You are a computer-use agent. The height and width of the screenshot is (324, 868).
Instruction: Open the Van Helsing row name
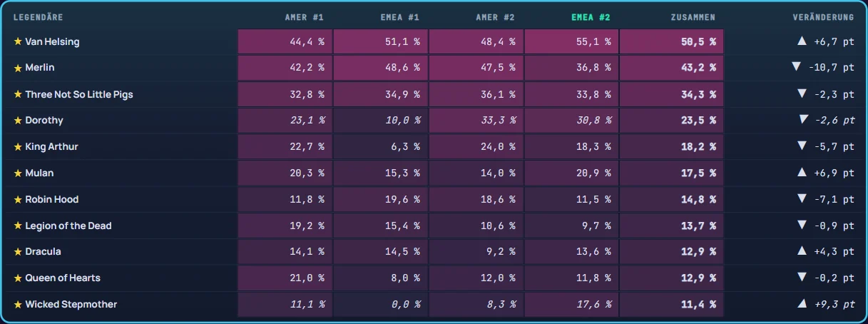[52, 41]
